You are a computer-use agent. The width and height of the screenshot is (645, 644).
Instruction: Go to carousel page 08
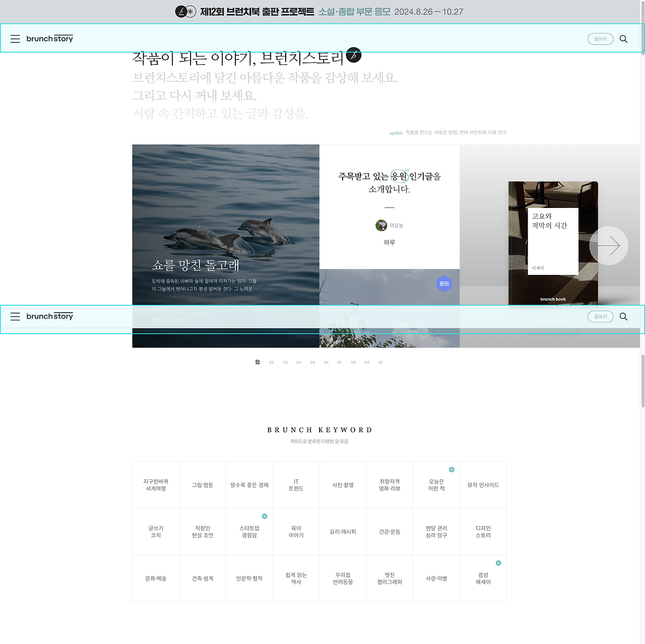(353, 363)
